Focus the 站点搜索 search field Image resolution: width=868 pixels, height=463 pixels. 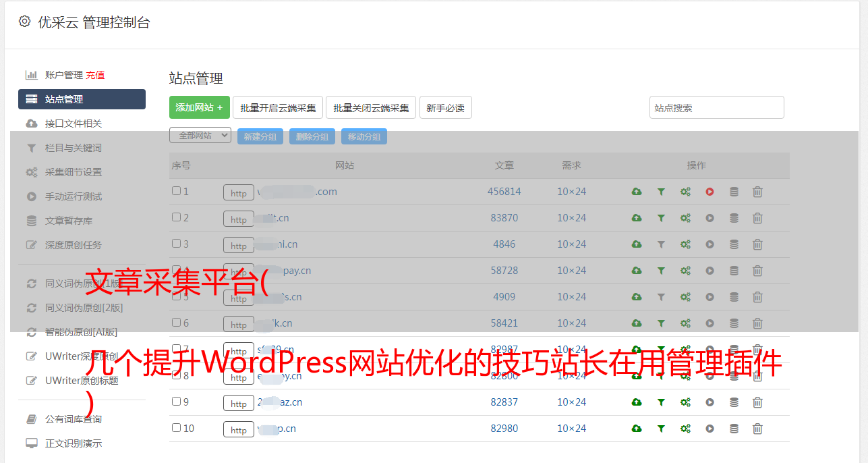click(716, 107)
